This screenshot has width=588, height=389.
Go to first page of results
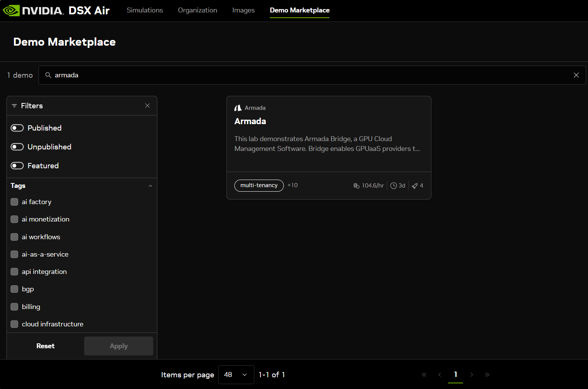point(424,375)
